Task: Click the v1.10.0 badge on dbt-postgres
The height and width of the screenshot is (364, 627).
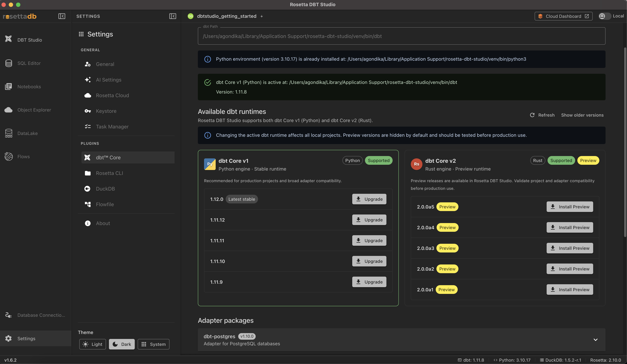Action: (x=247, y=336)
